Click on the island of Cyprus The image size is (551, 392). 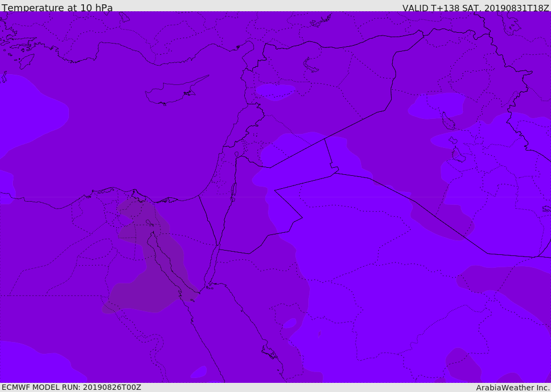[x=171, y=93]
